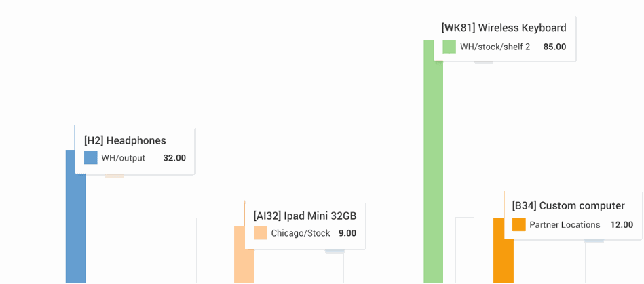This screenshot has width=644, height=284.
Task: Click the Partner Locations label
Action: click(565, 224)
